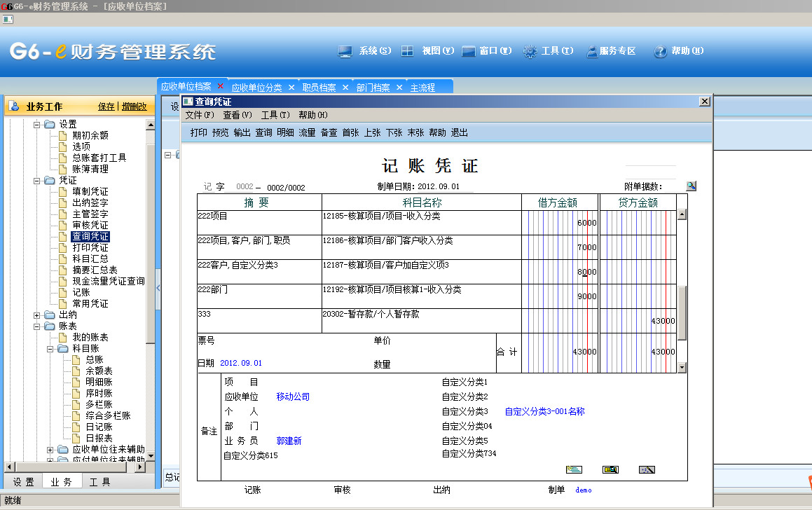Switch to the 部门档案 tab
This screenshot has height=510, width=812.
[x=373, y=88]
